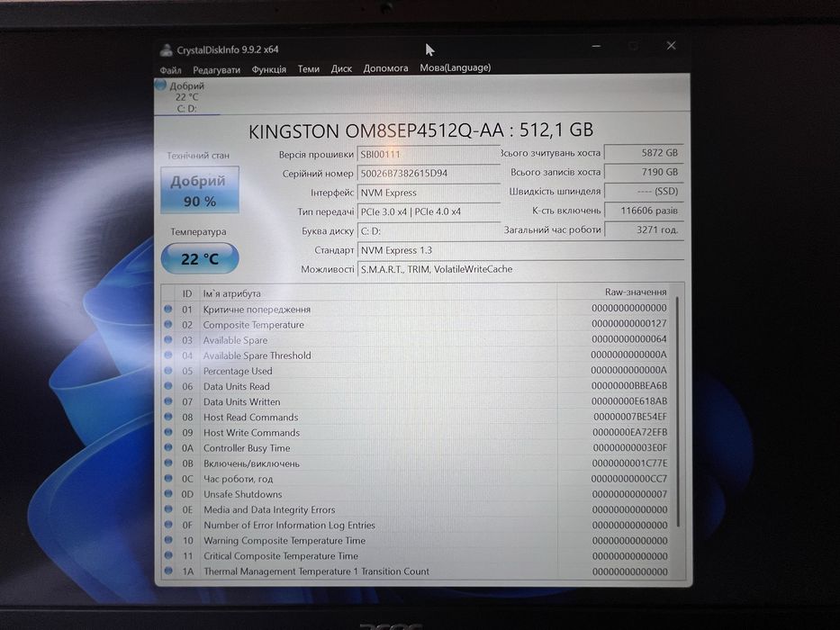Viewport: 840px width, 630px height.
Task: Open the Файл menu
Action: [170, 70]
